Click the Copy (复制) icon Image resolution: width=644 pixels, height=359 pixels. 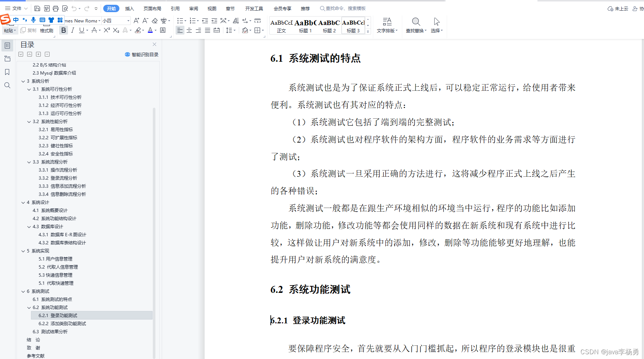coord(29,30)
